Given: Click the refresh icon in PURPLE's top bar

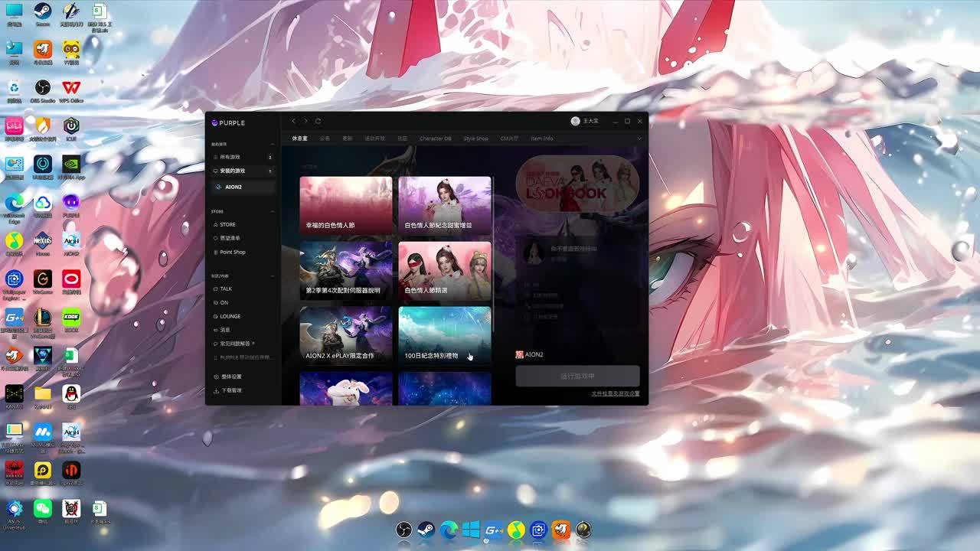Looking at the screenshot, I should [318, 122].
